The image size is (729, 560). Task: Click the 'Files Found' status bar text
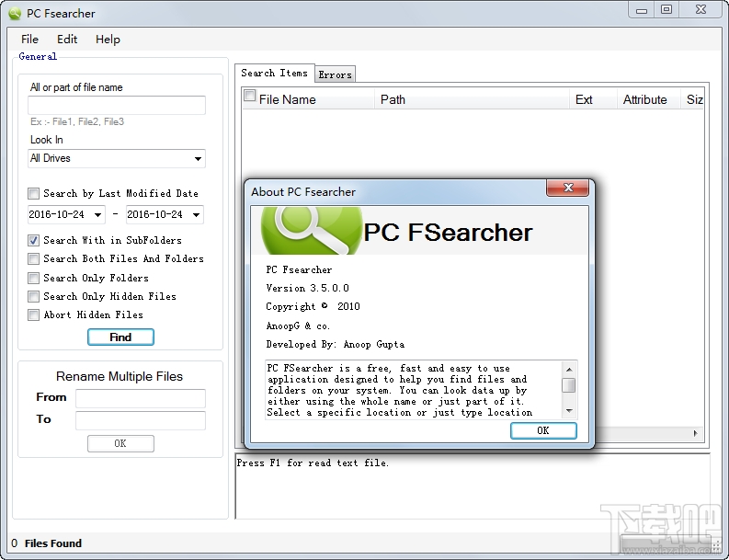[53, 543]
